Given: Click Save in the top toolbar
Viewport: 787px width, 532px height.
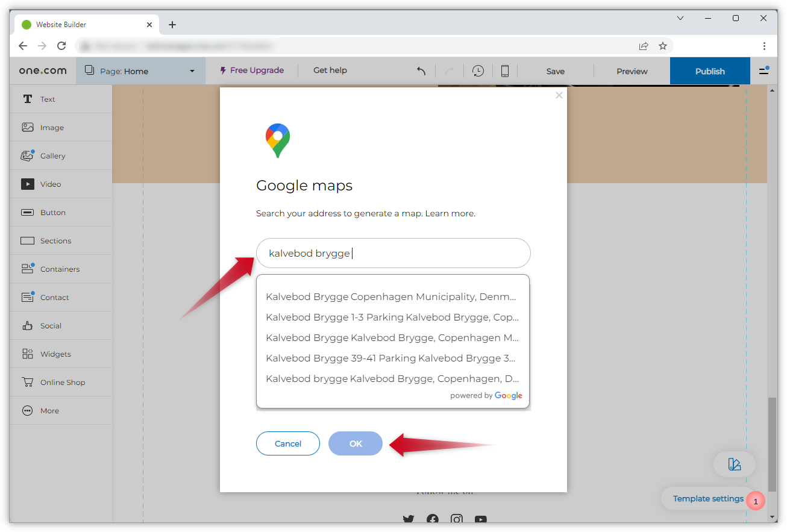Looking at the screenshot, I should tap(556, 71).
